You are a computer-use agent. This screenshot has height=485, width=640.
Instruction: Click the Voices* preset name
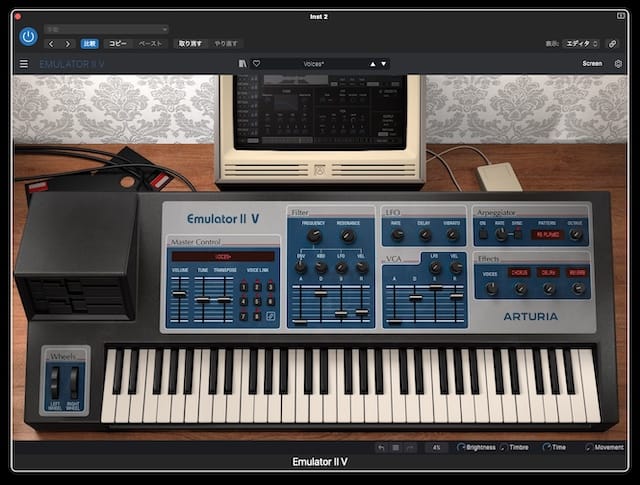(x=313, y=64)
